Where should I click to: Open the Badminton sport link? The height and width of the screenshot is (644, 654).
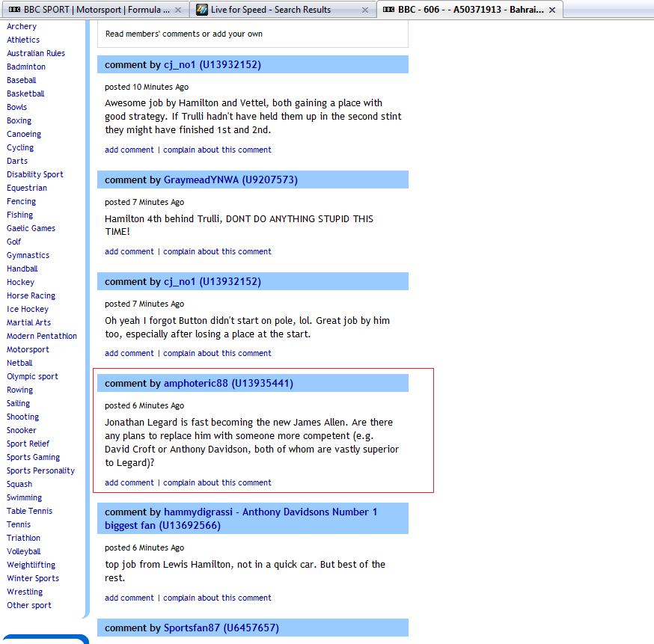click(x=26, y=67)
